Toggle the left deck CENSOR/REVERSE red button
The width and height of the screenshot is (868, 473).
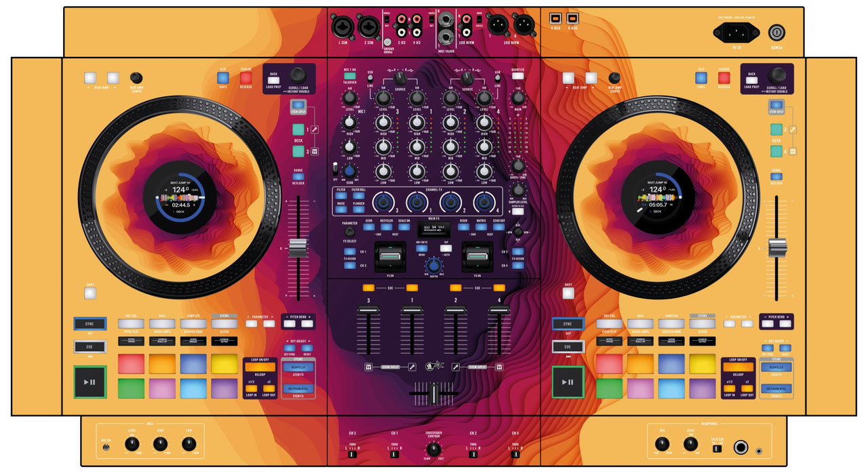(245, 78)
